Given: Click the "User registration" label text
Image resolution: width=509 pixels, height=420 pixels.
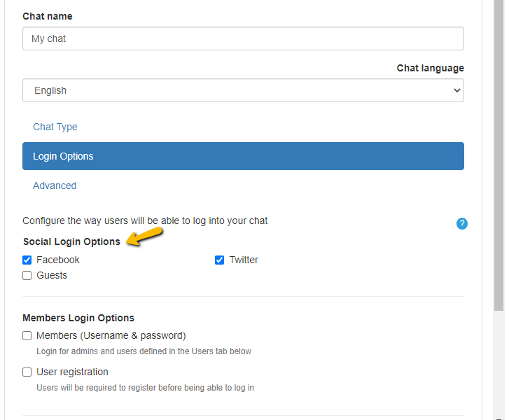Looking at the screenshot, I should click(x=72, y=372).
